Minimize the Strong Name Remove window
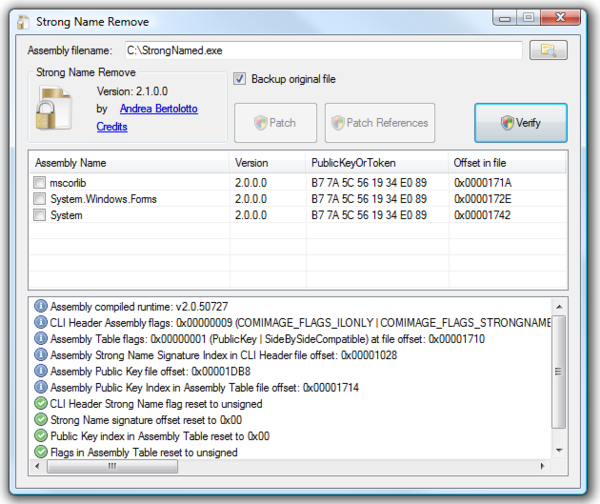 505,18
